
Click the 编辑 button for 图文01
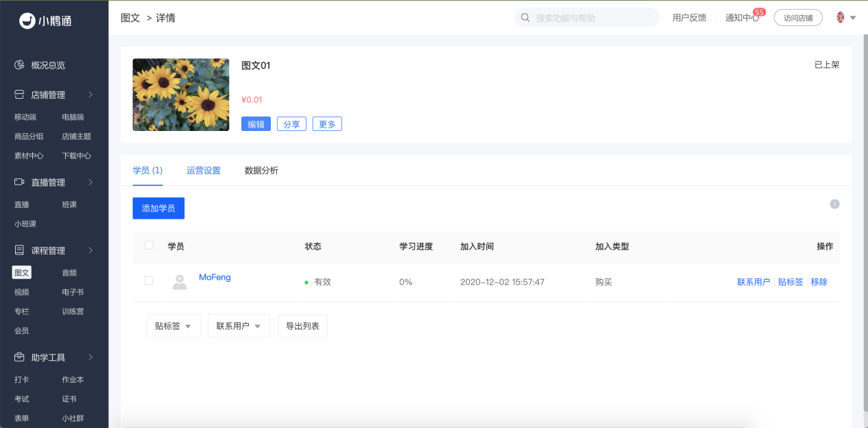click(x=256, y=124)
